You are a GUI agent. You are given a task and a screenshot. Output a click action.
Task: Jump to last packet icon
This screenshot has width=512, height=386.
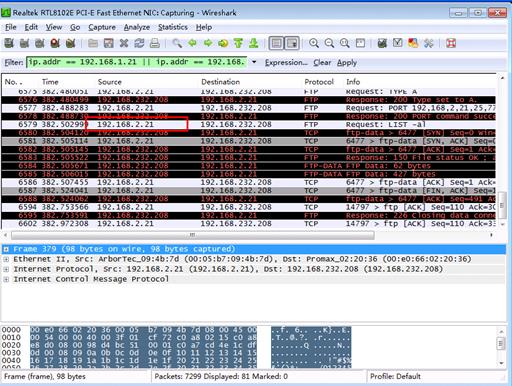pos(254,43)
